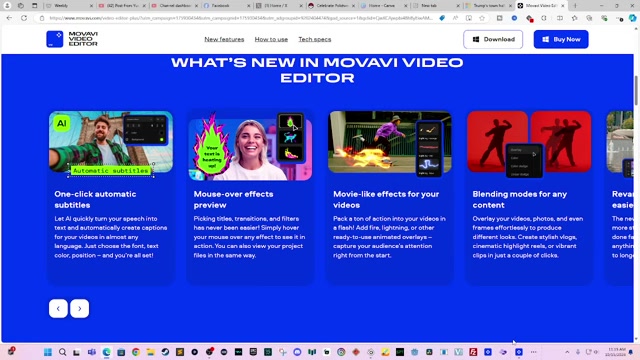Switch to the Facebook browser tab
640x360 pixels.
(227, 6)
